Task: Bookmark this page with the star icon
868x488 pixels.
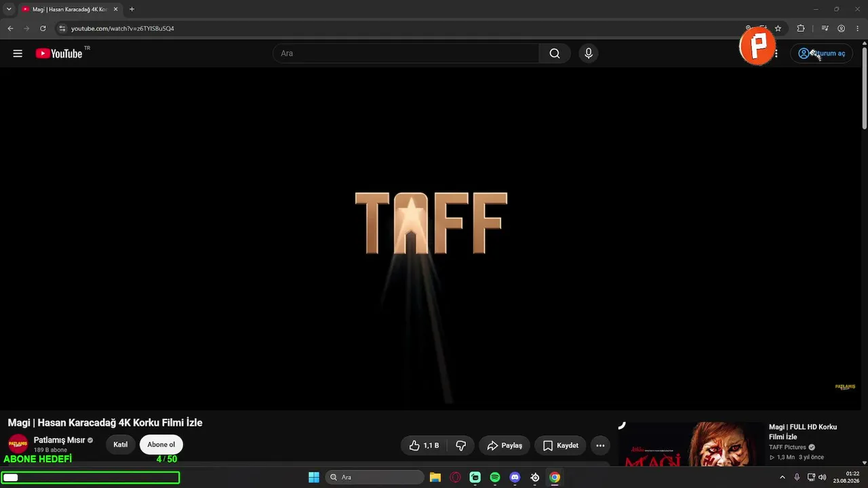Action: point(778,28)
